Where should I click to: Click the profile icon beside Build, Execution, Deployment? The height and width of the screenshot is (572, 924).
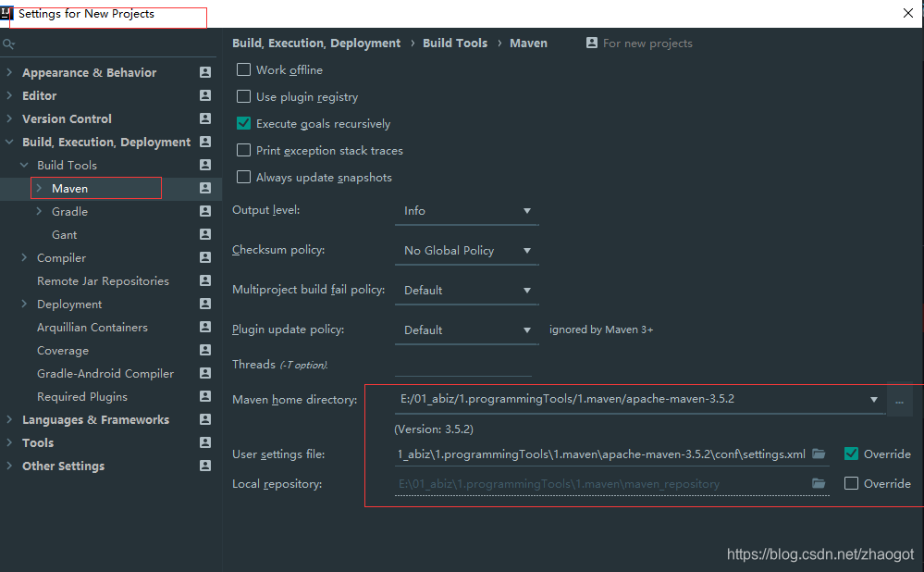(x=205, y=142)
